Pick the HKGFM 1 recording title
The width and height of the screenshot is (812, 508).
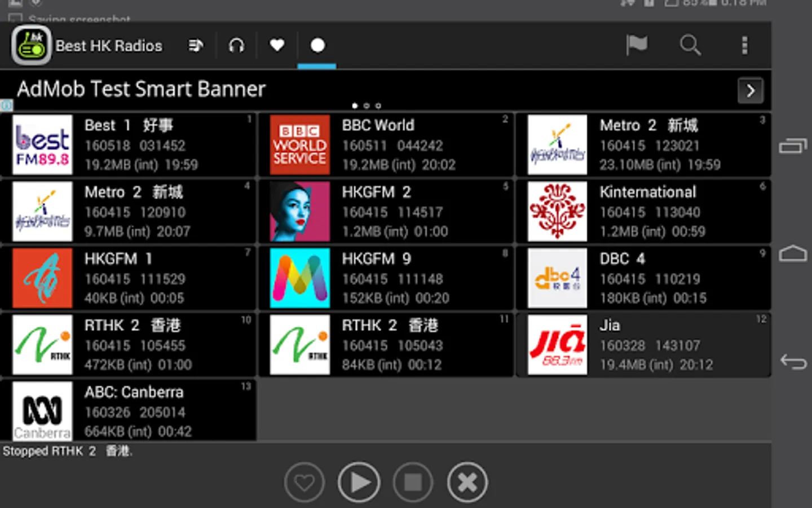pyautogui.click(x=118, y=259)
